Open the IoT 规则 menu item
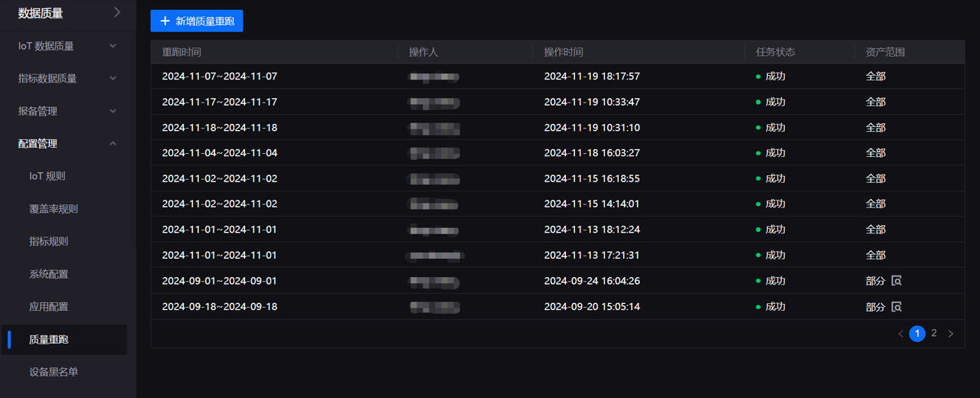 click(x=47, y=176)
